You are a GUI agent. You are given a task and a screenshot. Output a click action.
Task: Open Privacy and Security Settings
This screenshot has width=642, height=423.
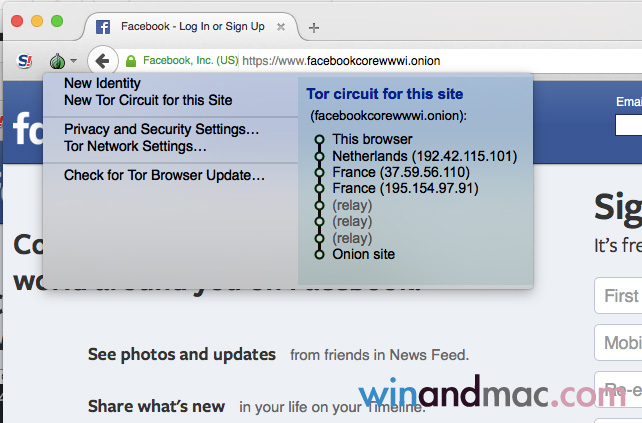(161, 129)
